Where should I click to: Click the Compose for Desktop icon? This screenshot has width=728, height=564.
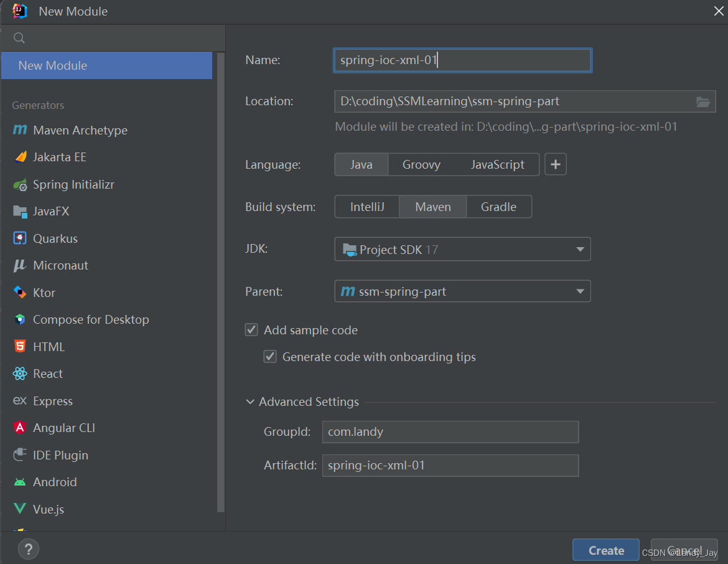click(x=20, y=319)
